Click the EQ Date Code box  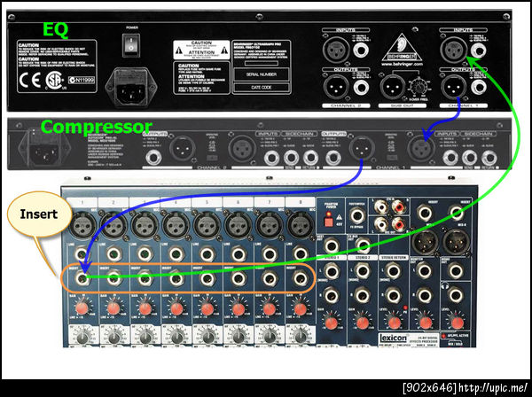(262, 88)
